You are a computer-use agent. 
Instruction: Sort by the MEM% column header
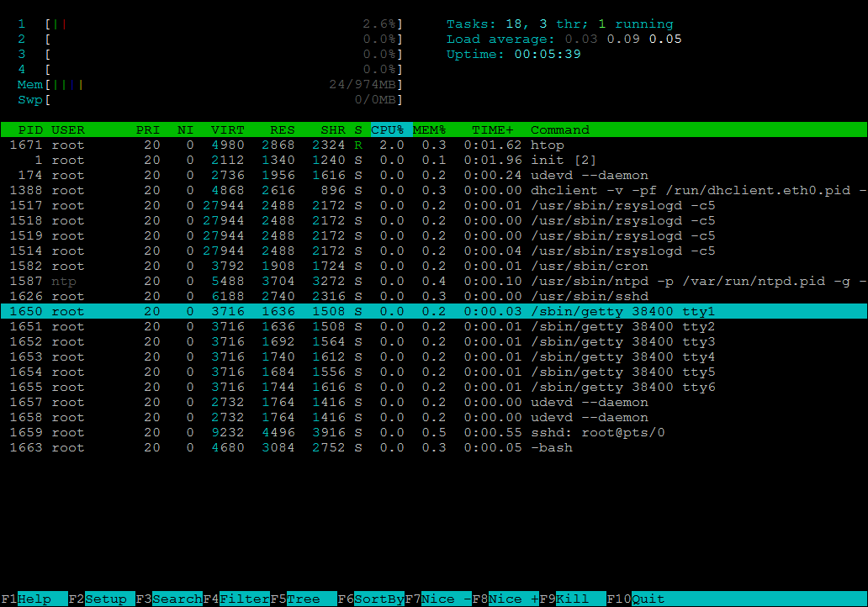pos(429,130)
